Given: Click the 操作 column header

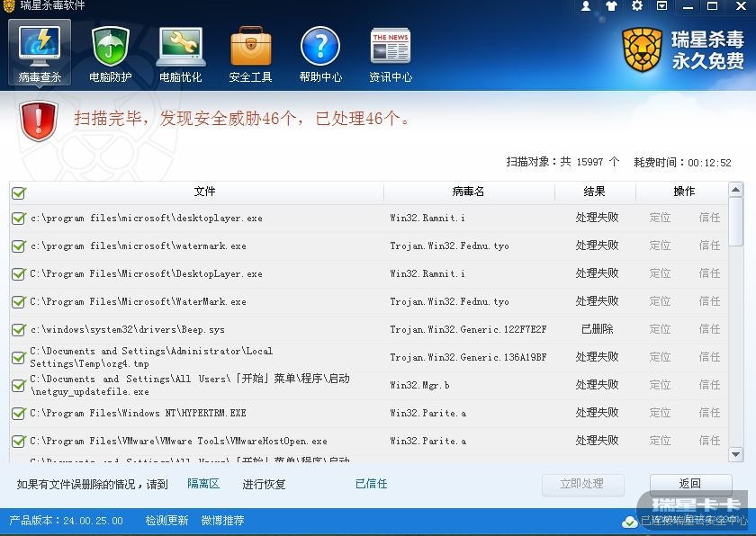Looking at the screenshot, I should [x=684, y=192].
